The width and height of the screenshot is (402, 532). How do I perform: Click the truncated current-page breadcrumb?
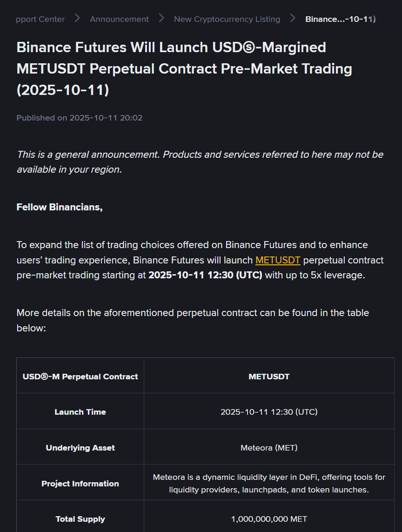(340, 19)
